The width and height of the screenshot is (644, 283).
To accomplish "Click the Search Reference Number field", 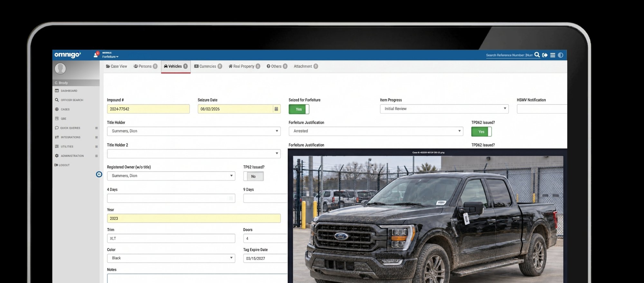I will (509, 55).
